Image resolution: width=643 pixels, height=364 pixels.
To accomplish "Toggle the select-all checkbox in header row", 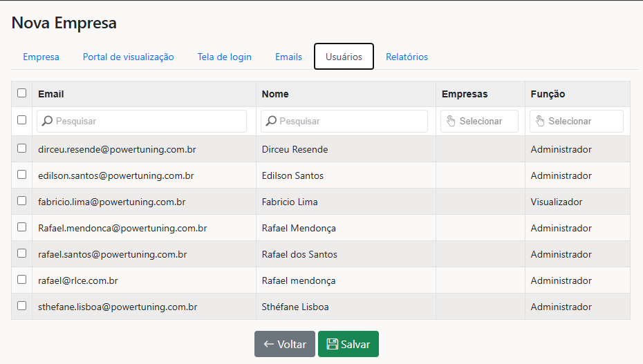I will tap(22, 93).
